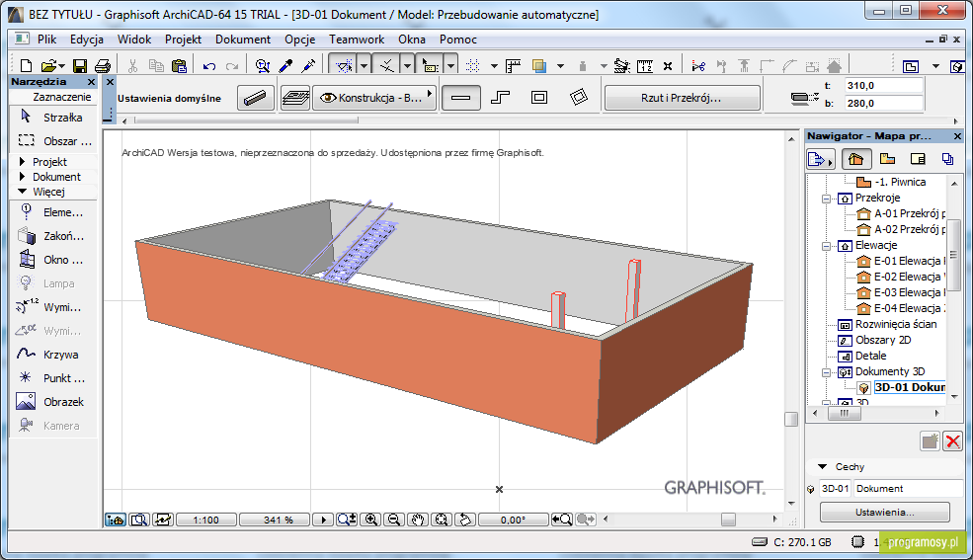This screenshot has width=973, height=560.
Task: Select rotated rectangle geometry method
Action: 578,98
